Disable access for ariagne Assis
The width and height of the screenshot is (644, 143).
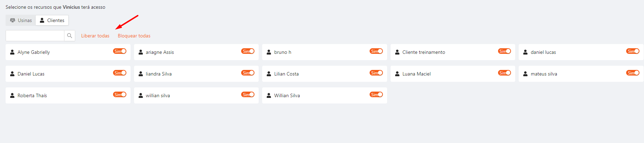click(x=248, y=51)
